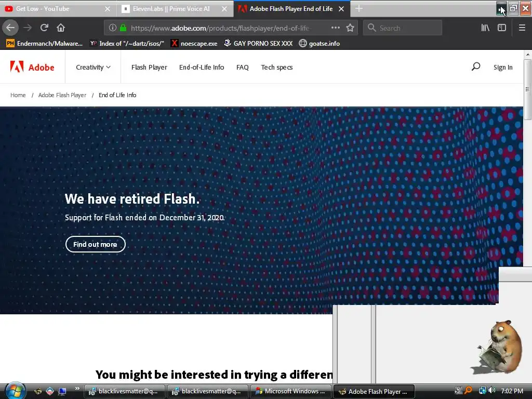Screen dimensions: 532x399
Task: Open the Firefox hamburger menu
Action: pyautogui.click(x=522, y=28)
